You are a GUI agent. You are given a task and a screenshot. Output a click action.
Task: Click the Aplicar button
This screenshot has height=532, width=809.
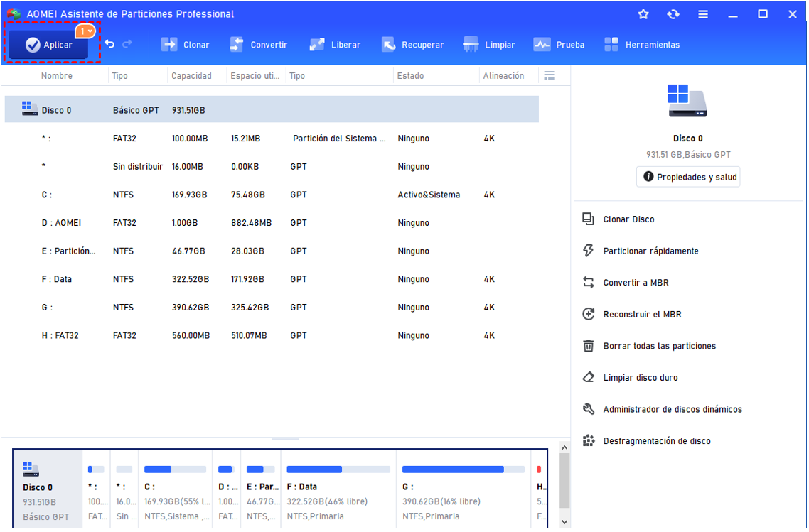click(49, 45)
